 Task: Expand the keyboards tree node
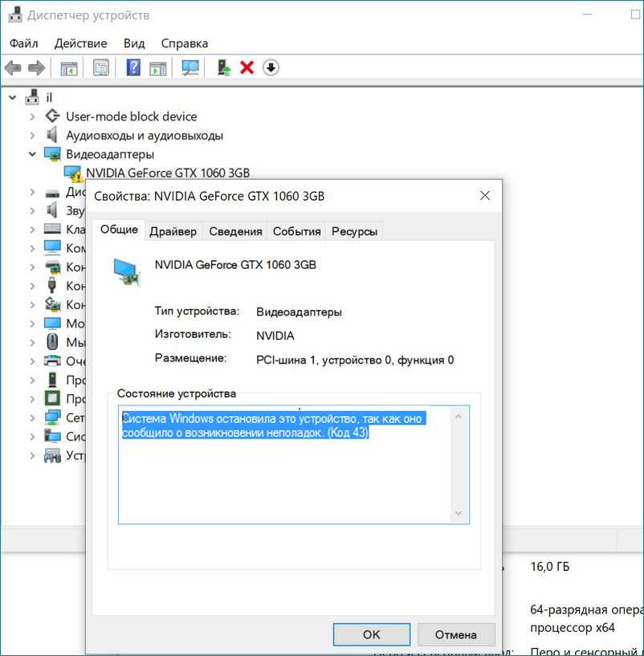[x=32, y=230]
